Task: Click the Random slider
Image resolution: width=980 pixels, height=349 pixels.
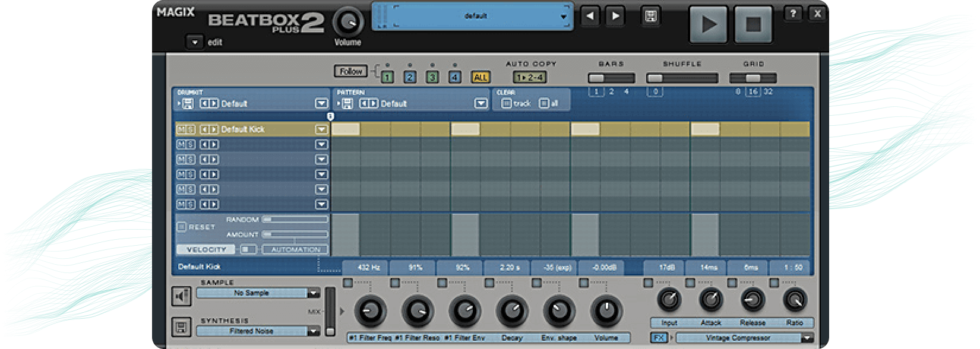Action: click(295, 219)
